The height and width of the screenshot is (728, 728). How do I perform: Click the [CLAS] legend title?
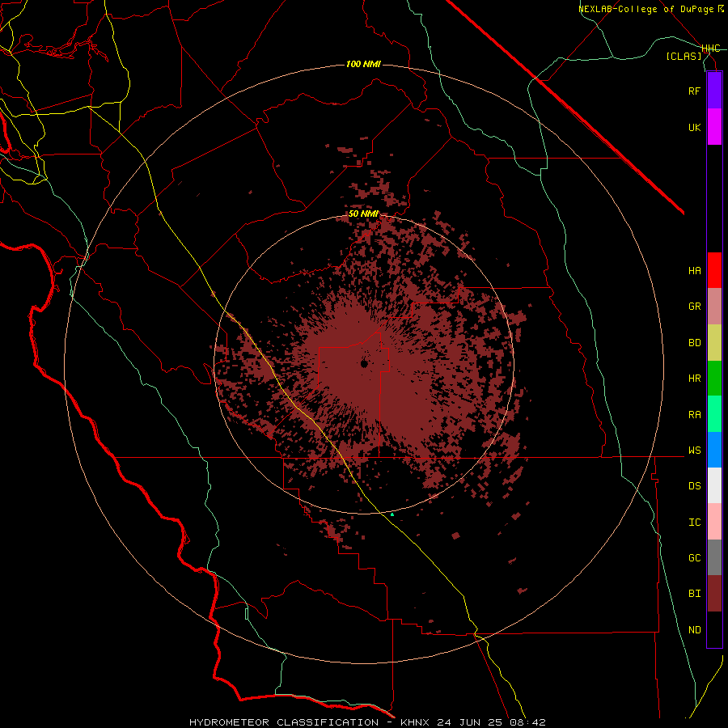(684, 57)
